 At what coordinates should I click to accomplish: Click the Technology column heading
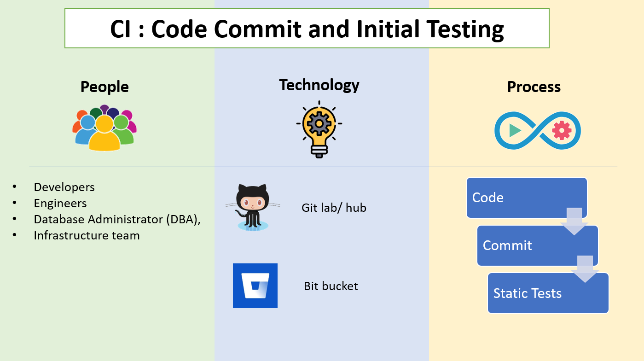click(x=319, y=85)
